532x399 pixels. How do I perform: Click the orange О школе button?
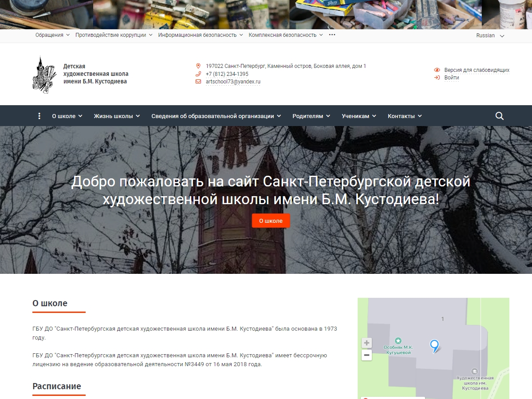271,221
